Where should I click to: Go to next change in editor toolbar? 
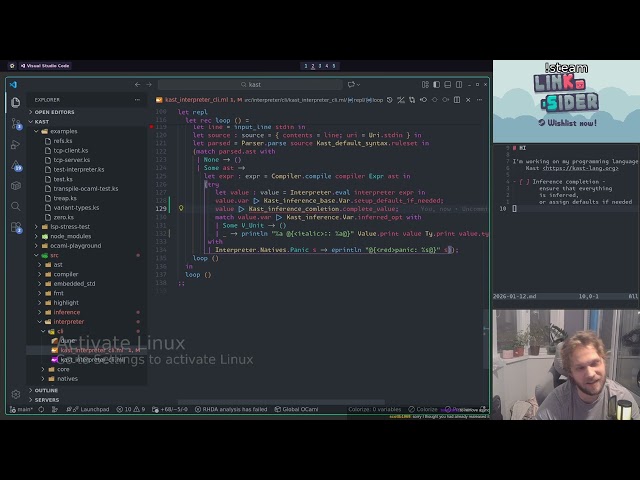[x=446, y=100]
